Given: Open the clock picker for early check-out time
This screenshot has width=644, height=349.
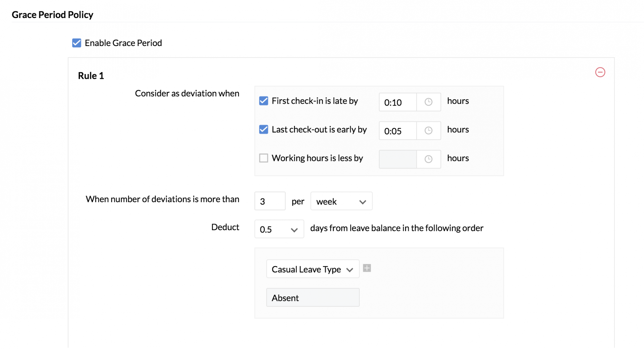Looking at the screenshot, I should click(429, 130).
